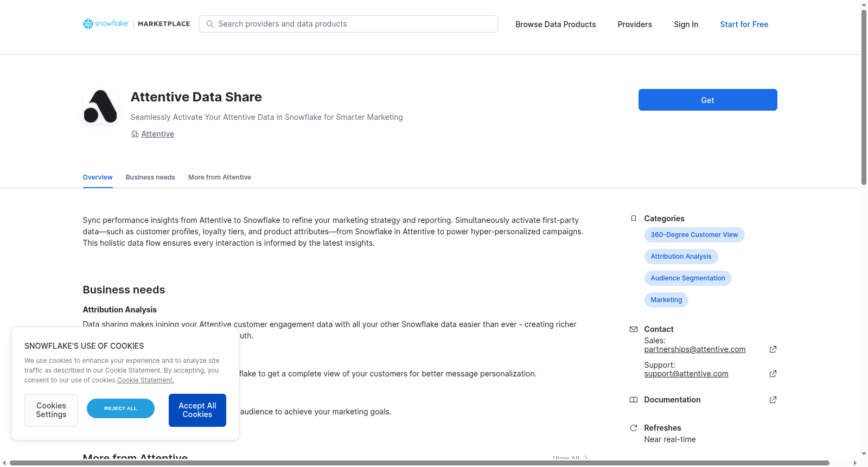Click the horizontal scrollbar at bottom
The width and height of the screenshot is (868, 467).
[x=419, y=463]
